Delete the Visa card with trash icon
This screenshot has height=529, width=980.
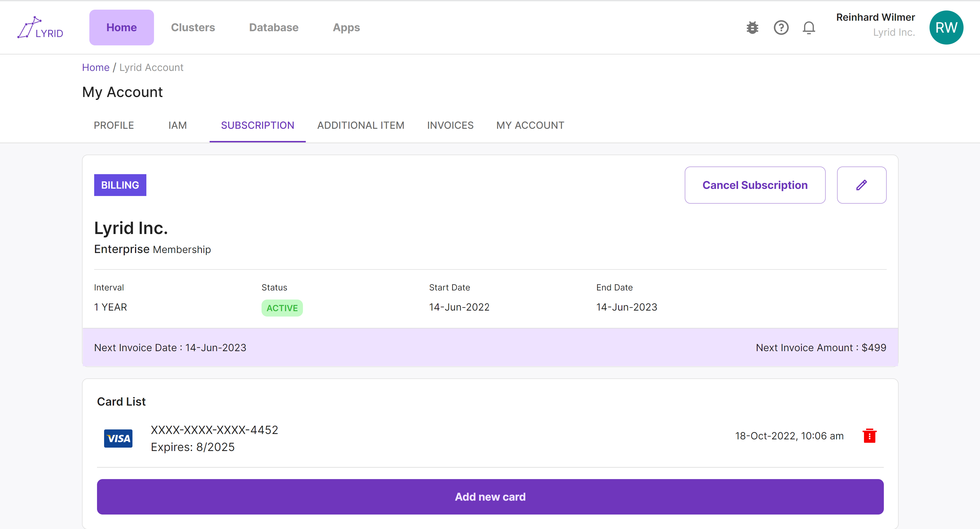[x=869, y=436]
